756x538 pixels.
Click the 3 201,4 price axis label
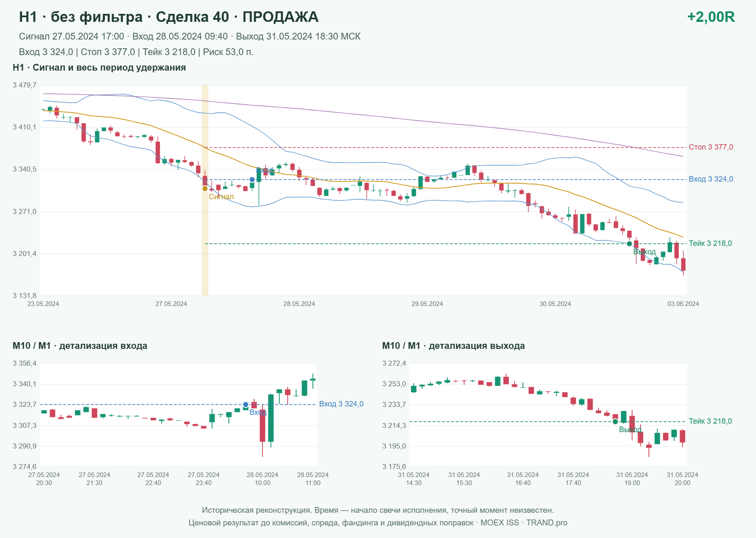pos(24,254)
